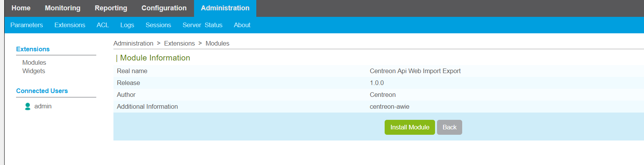Open the About page
This screenshot has height=165, width=644.
tap(242, 25)
